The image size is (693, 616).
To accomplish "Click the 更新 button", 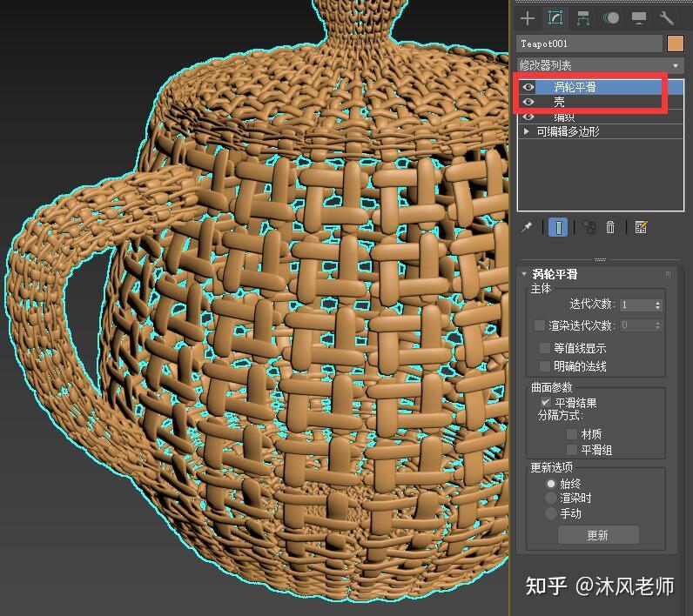I will [x=598, y=535].
